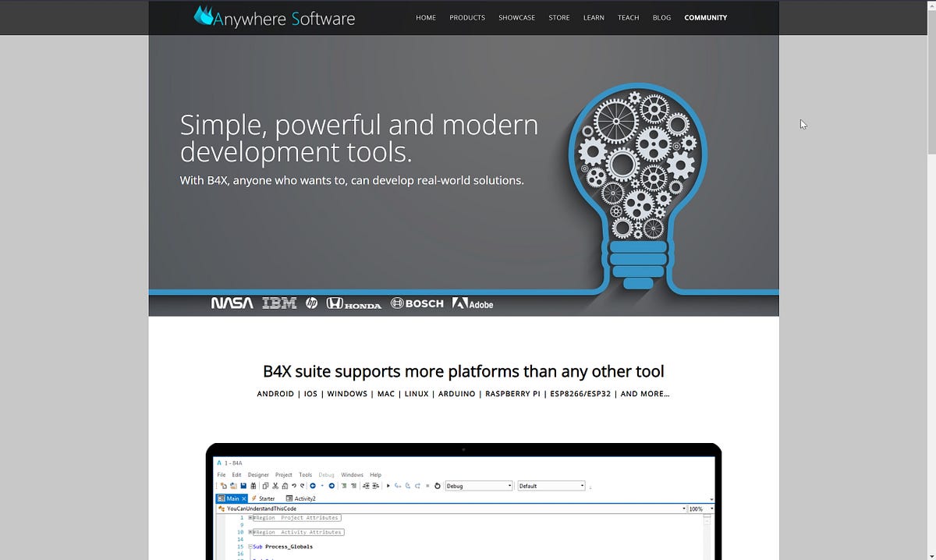
Task: Open Project menu in B4A IDE image
Action: pyautogui.click(x=284, y=475)
